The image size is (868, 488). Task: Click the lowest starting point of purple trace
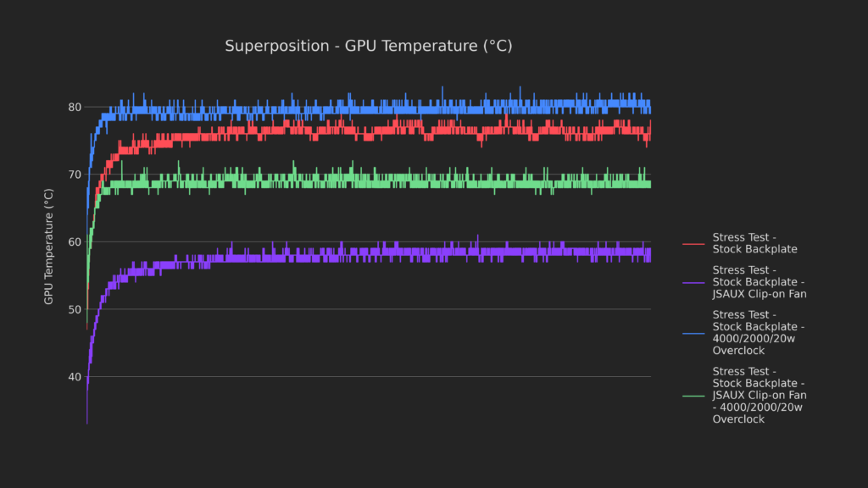point(86,422)
